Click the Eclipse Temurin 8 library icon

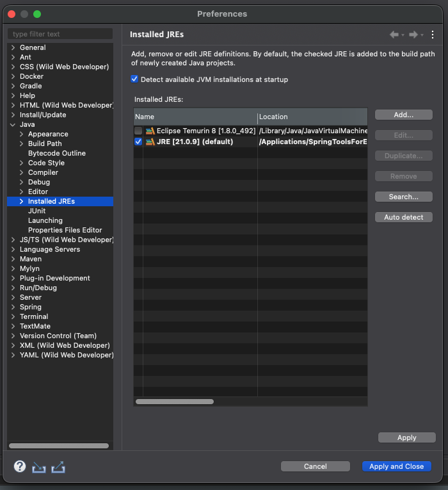point(150,131)
